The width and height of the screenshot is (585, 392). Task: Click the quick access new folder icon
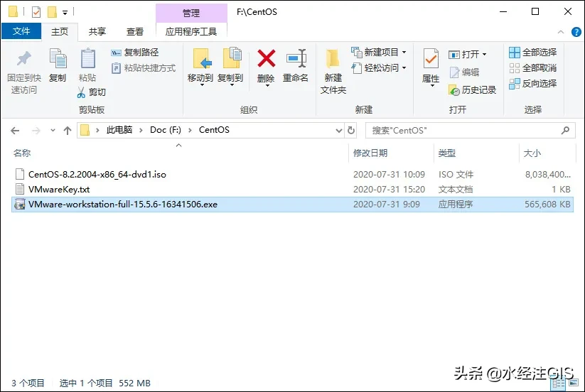[x=52, y=12]
